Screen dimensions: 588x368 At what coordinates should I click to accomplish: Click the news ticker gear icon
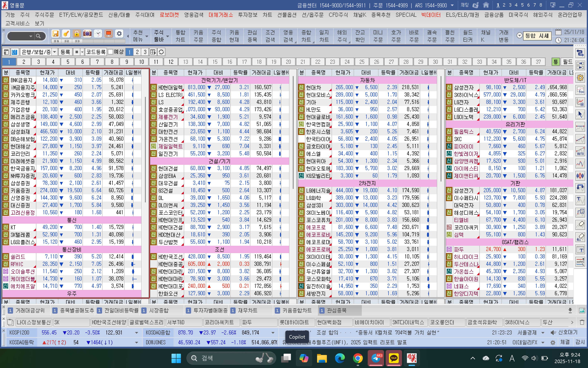tap(553, 342)
